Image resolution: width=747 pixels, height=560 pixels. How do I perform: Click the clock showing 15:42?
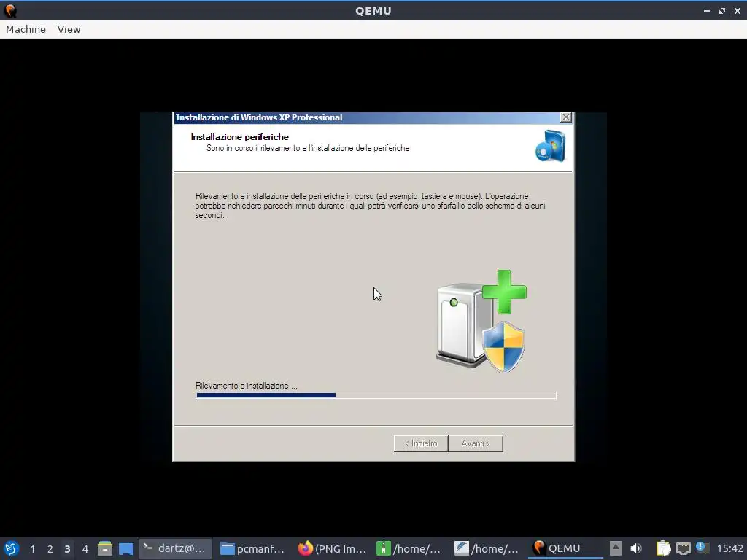coord(729,548)
